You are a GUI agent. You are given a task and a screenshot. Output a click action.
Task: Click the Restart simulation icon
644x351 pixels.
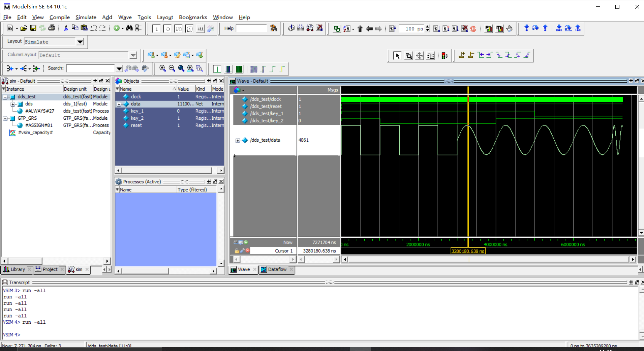392,28
